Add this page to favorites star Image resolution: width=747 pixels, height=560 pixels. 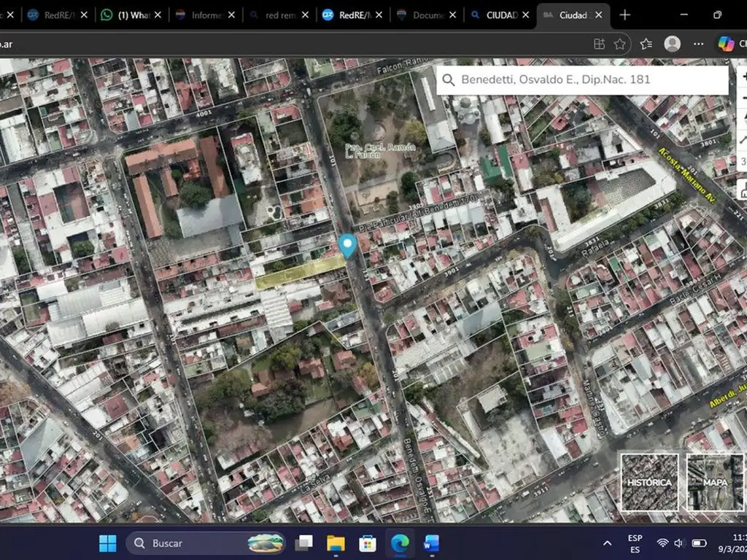pyautogui.click(x=619, y=44)
